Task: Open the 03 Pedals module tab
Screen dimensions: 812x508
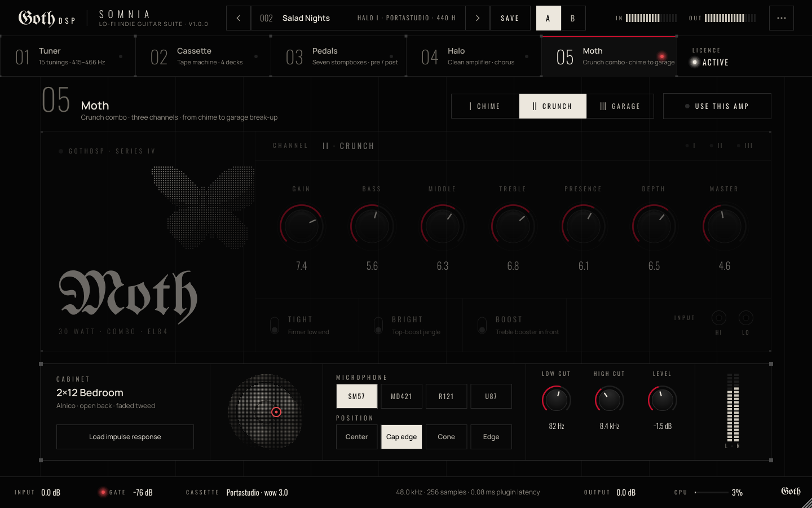Action: click(338, 56)
